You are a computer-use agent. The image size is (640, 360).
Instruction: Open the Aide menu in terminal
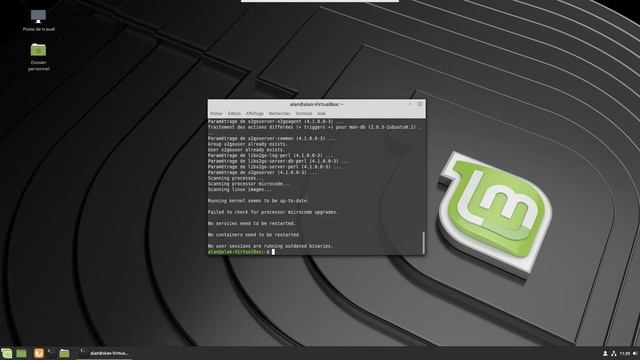tap(321, 113)
